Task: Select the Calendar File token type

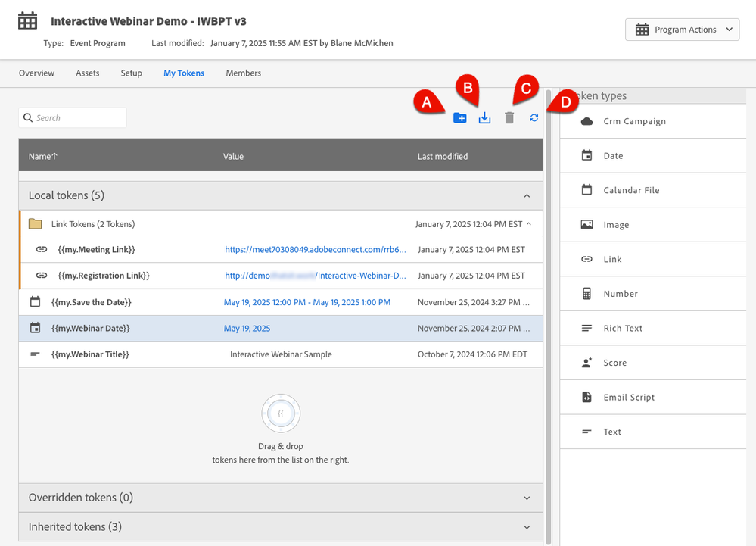Action: pyautogui.click(x=653, y=190)
